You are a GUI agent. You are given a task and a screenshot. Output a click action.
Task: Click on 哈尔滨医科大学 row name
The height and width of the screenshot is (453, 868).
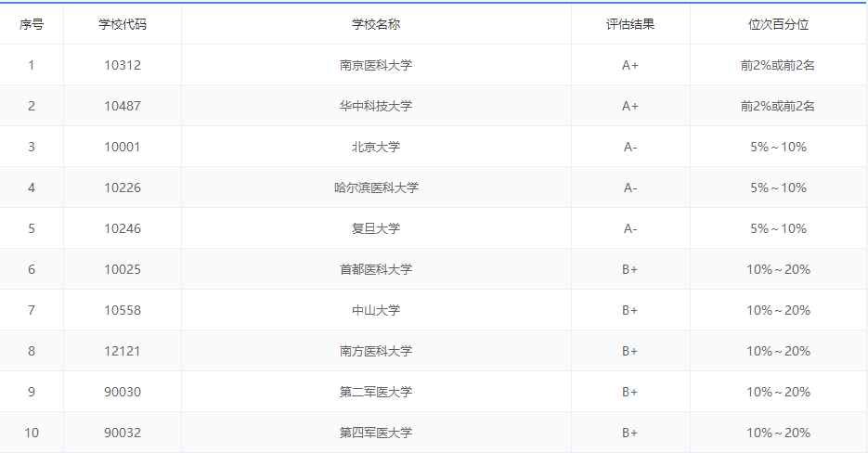pos(376,188)
